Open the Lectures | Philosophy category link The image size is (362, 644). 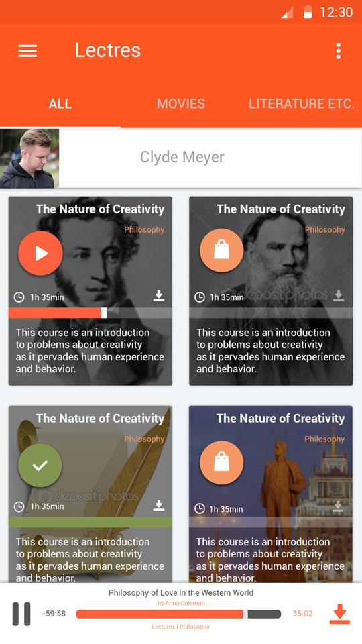(x=180, y=627)
